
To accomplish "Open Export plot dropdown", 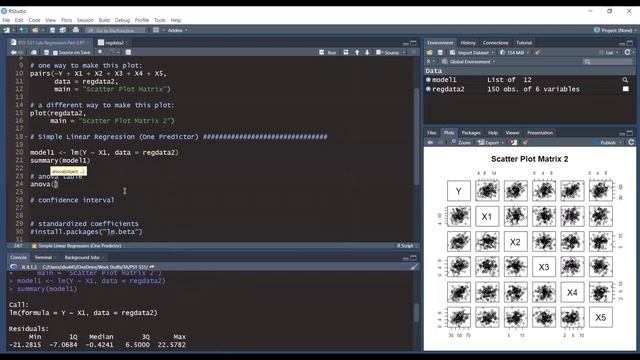I will [491, 142].
